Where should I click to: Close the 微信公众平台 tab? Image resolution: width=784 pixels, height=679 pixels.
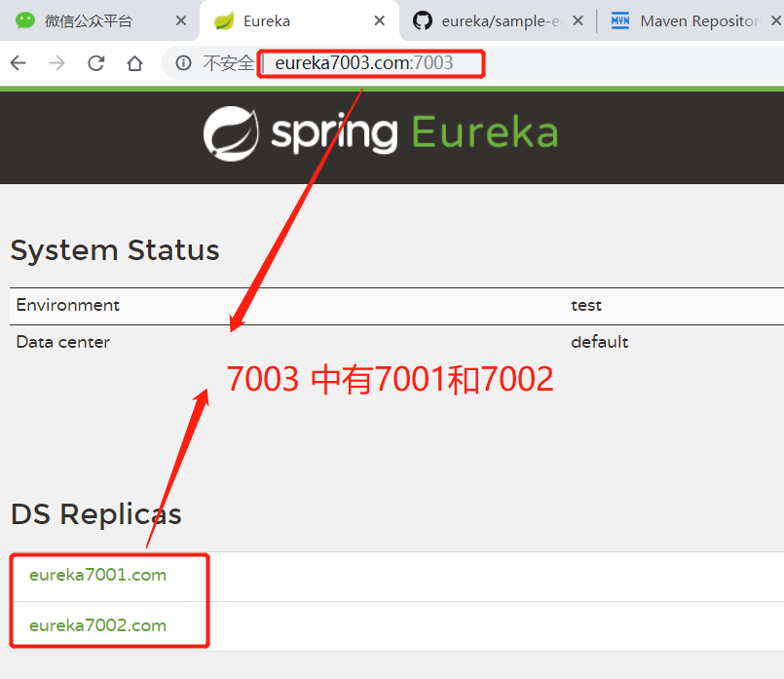[181, 20]
